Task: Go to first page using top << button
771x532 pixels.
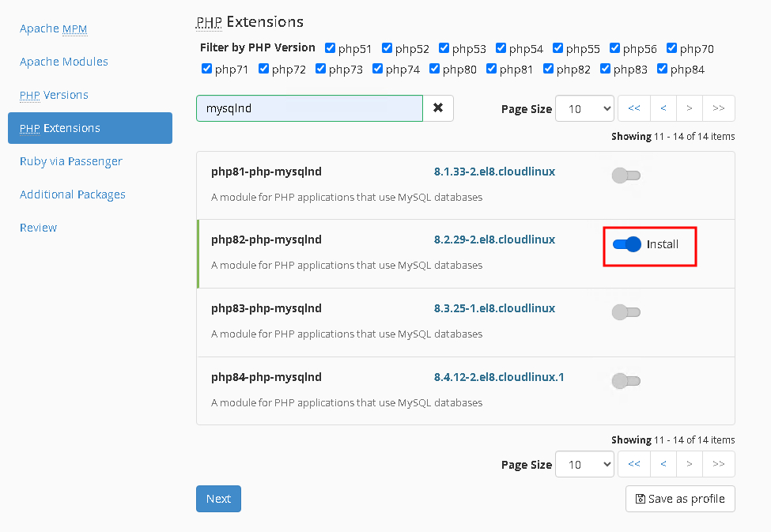Action: pyautogui.click(x=633, y=108)
